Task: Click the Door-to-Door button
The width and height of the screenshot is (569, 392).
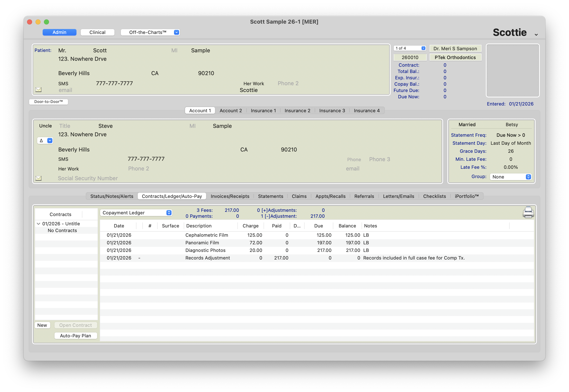Action: click(48, 102)
